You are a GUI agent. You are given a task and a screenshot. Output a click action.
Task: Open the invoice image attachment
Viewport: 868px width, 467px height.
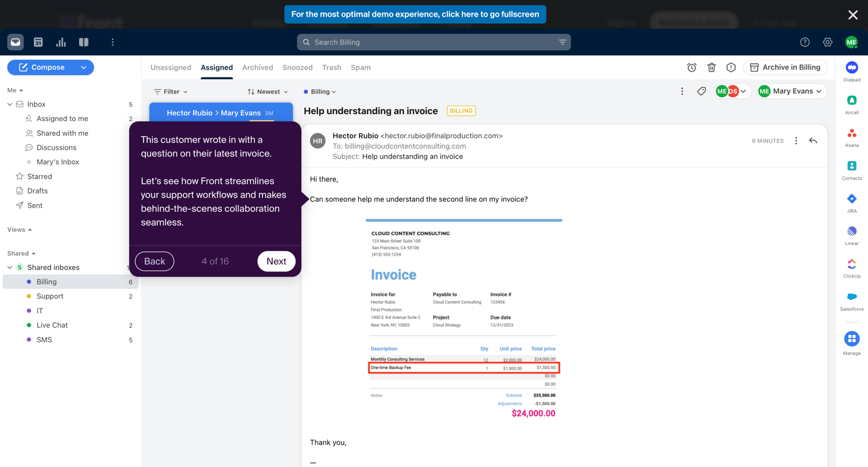pyautogui.click(x=464, y=320)
